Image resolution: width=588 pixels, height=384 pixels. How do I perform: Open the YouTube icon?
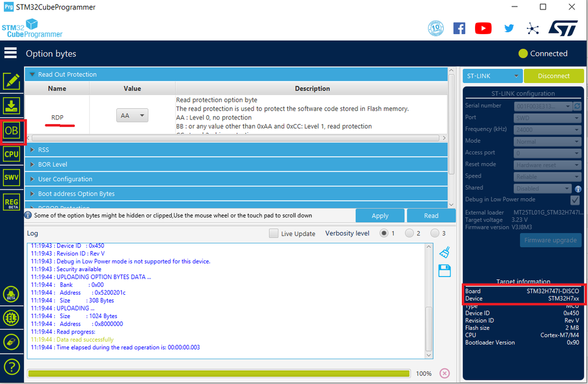(x=483, y=28)
